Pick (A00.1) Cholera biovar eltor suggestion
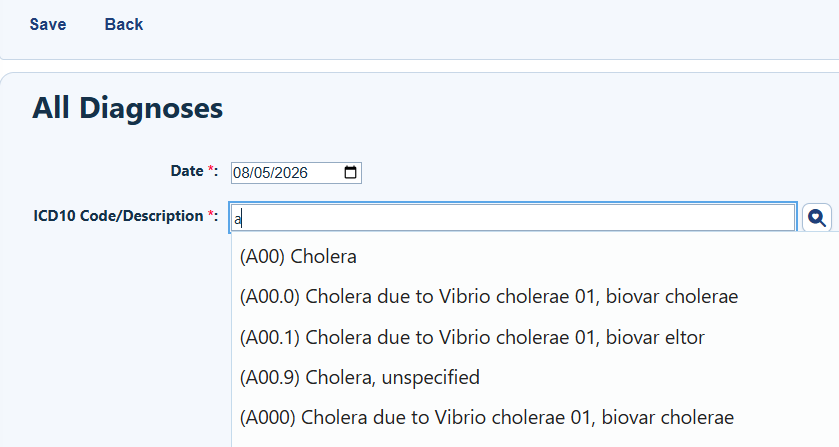The width and height of the screenshot is (839, 447). (472, 337)
